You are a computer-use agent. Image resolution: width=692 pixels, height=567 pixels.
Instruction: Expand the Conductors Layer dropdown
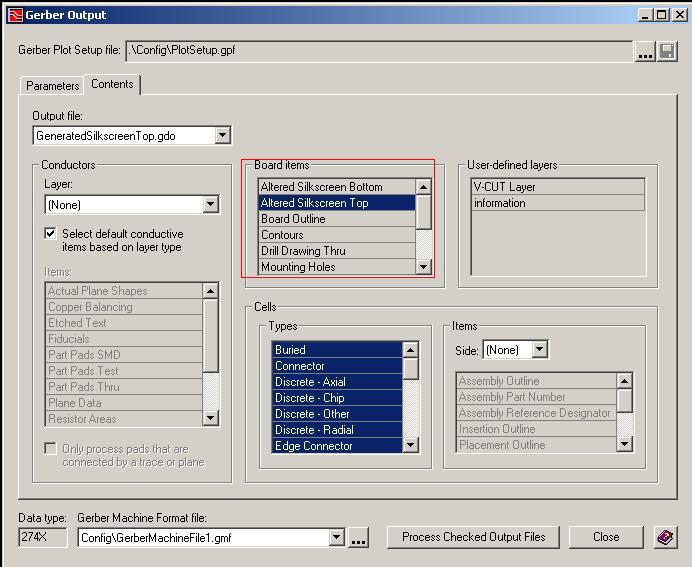(211, 204)
